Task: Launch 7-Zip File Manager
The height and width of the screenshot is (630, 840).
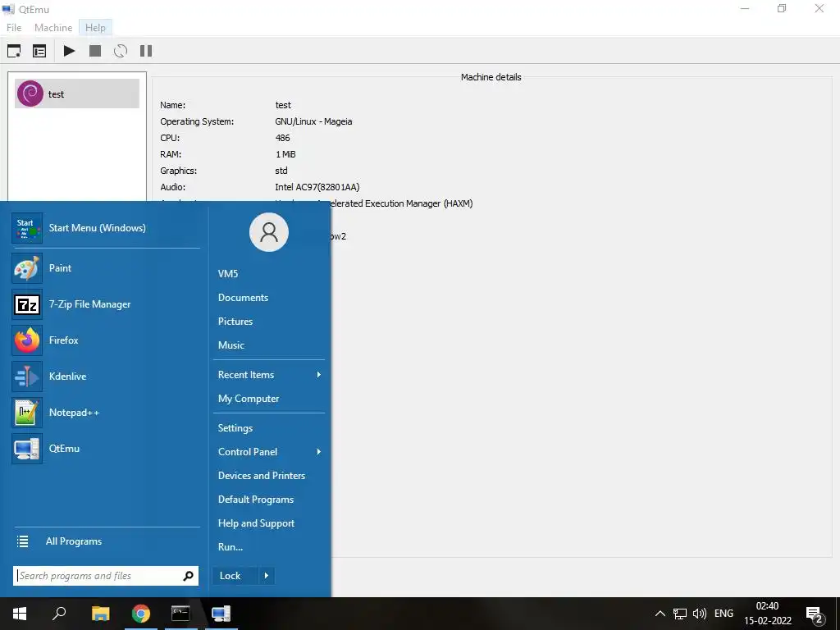Action: click(x=106, y=304)
